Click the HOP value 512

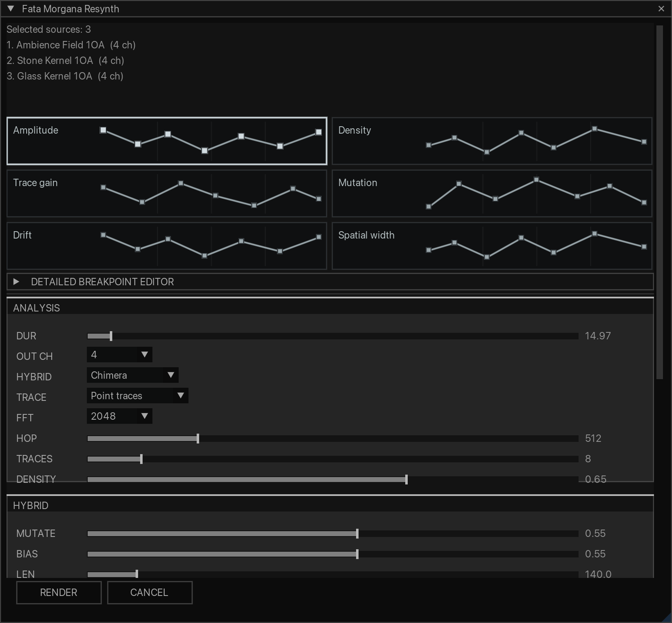click(593, 438)
